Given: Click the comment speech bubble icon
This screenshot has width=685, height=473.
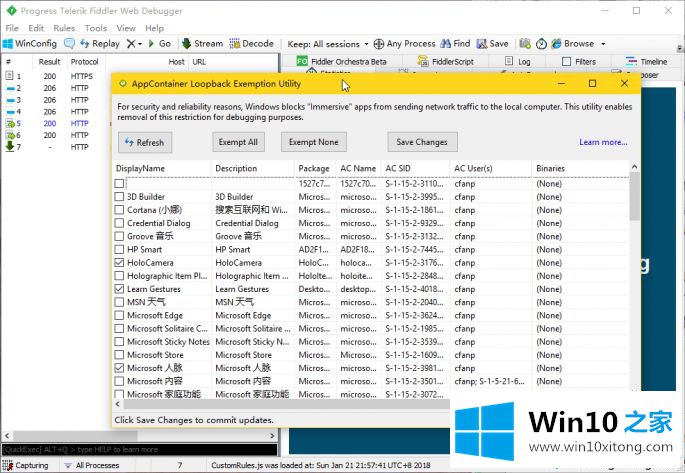Looking at the screenshot, I should pyautogui.click(x=69, y=44).
